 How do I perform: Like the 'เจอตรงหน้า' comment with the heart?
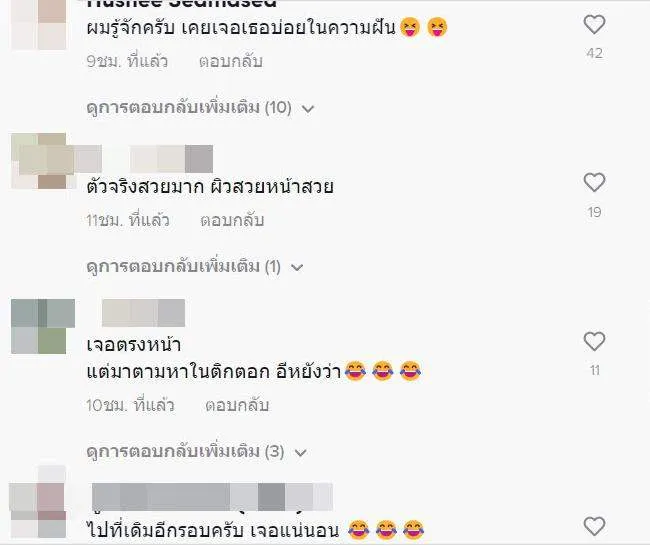(x=594, y=342)
